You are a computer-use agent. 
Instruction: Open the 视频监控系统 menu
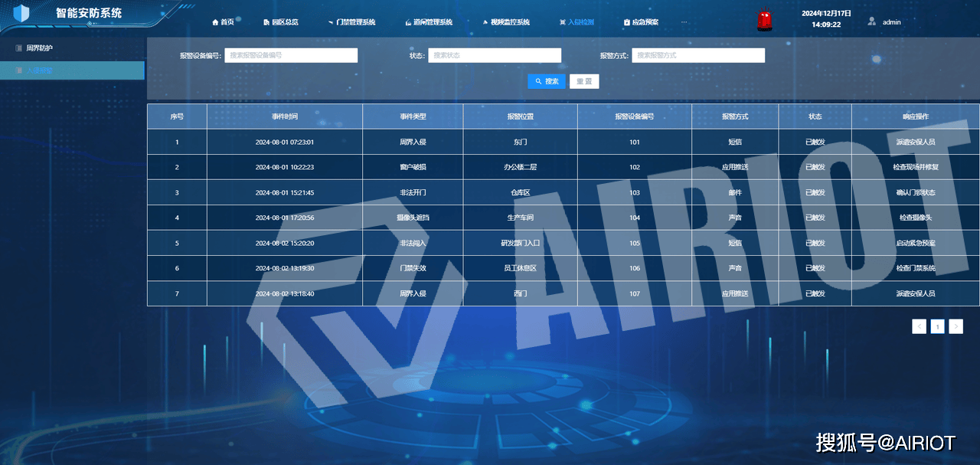pos(506,22)
